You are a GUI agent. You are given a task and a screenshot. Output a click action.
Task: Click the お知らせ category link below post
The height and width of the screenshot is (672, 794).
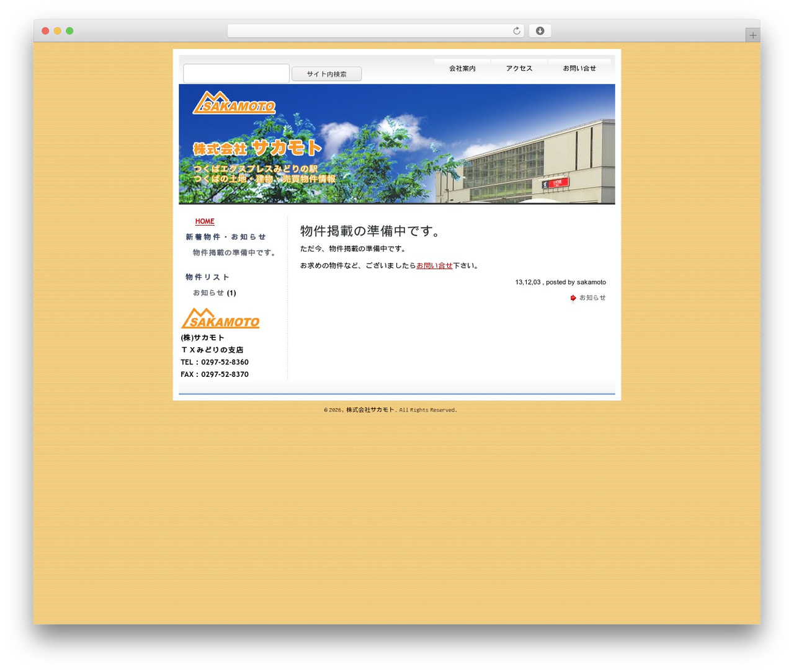click(592, 298)
